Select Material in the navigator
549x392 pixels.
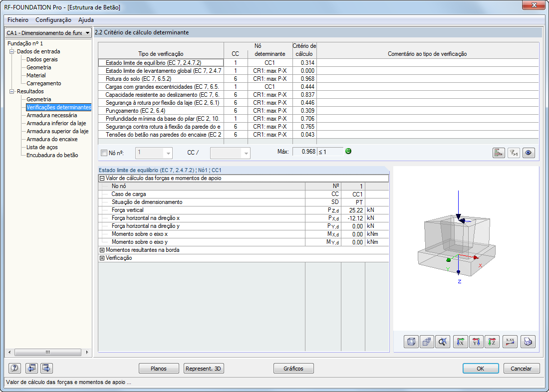tap(36, 75)
